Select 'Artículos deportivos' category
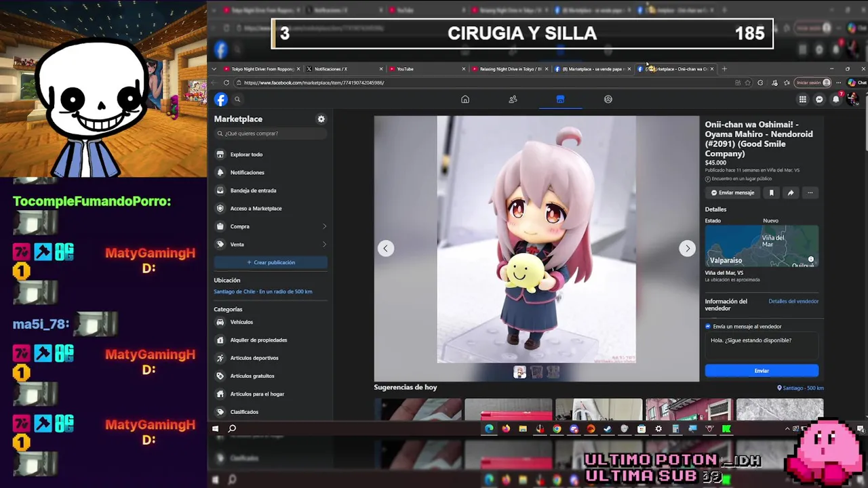The image size is (868, 488). [271, 358]
